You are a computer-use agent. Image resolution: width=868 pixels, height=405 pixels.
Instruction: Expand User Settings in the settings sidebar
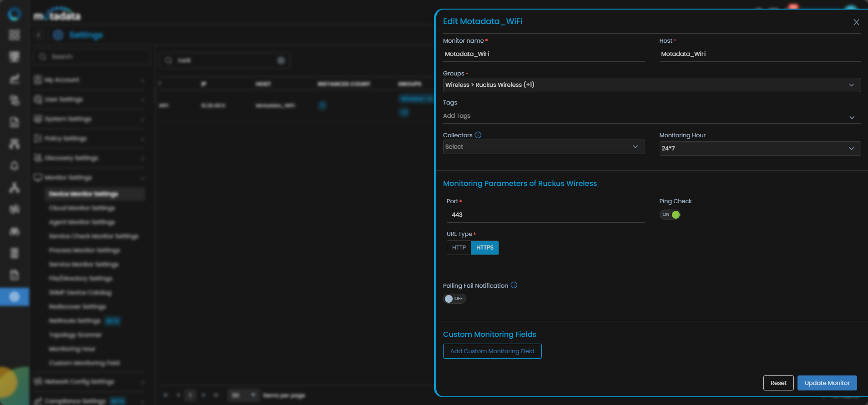coord(90,100)
